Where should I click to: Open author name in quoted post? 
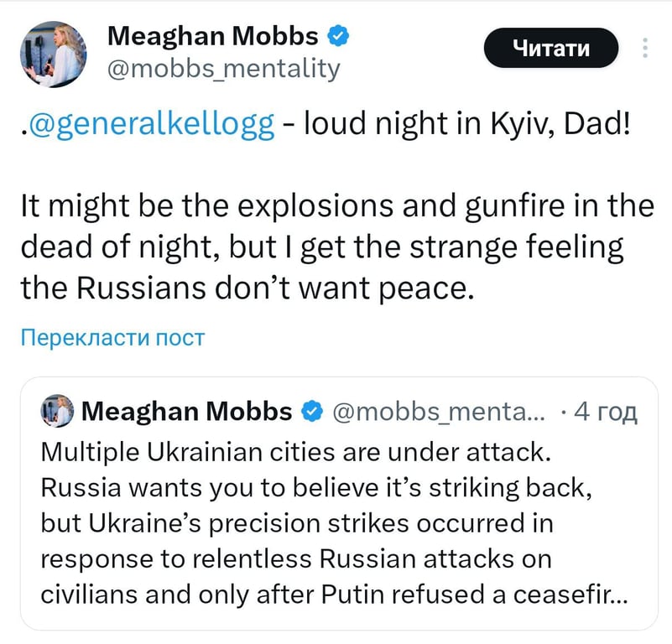pyautogui.click(x=188, y=412)
